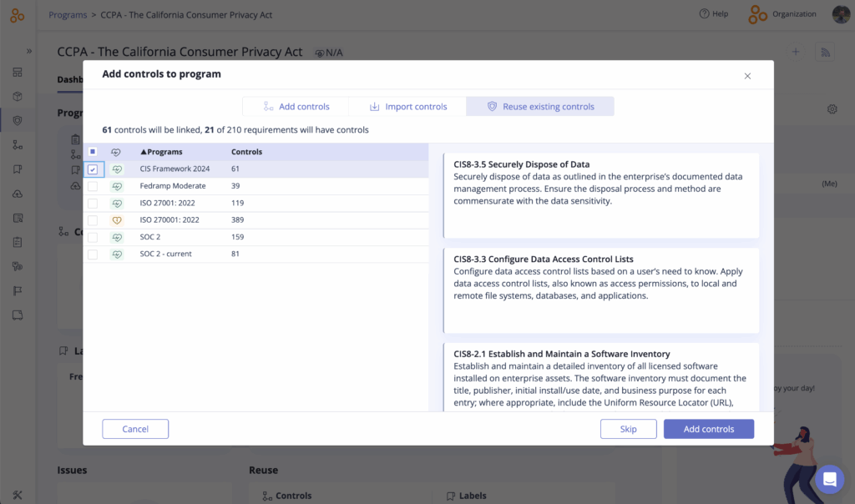Click the Cancel button
The width and height of the screenshot is (855, 504).
[x=135, y=429]
